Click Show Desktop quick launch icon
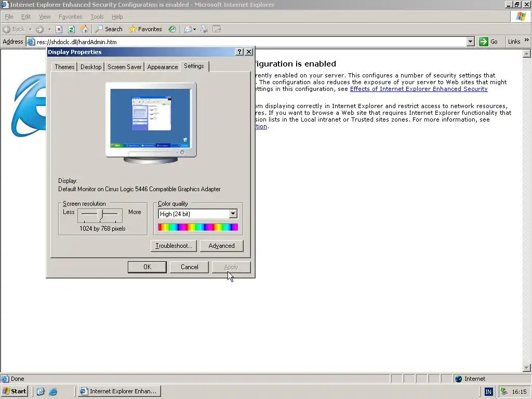 [41, 392]
